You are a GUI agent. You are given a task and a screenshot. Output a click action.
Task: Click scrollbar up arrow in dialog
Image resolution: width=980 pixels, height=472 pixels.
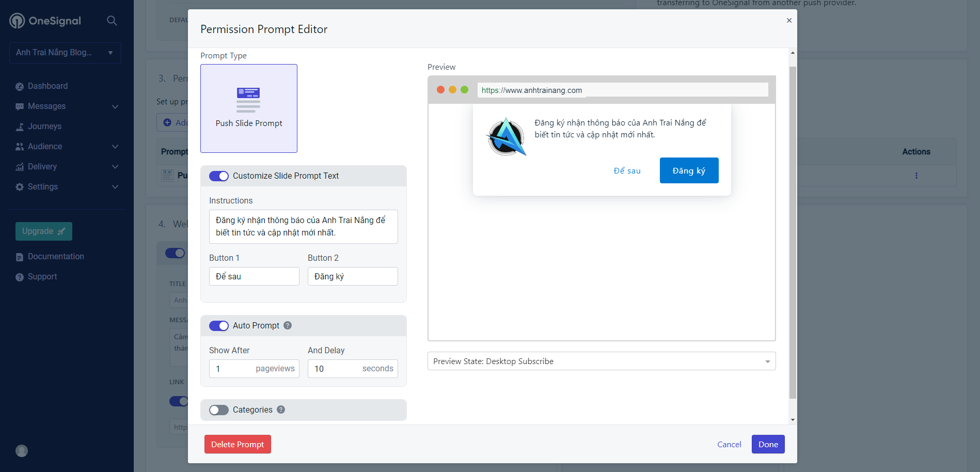tap(793, 53)
